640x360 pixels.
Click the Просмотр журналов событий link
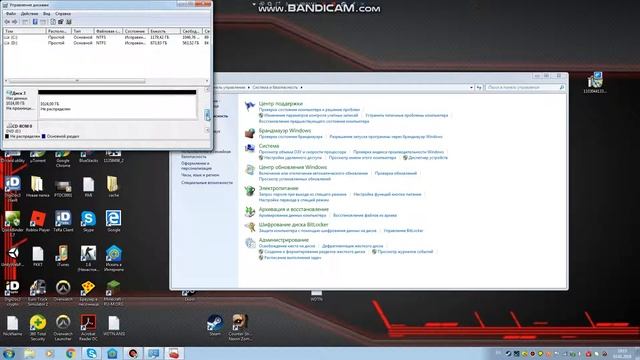click(405, 252)
